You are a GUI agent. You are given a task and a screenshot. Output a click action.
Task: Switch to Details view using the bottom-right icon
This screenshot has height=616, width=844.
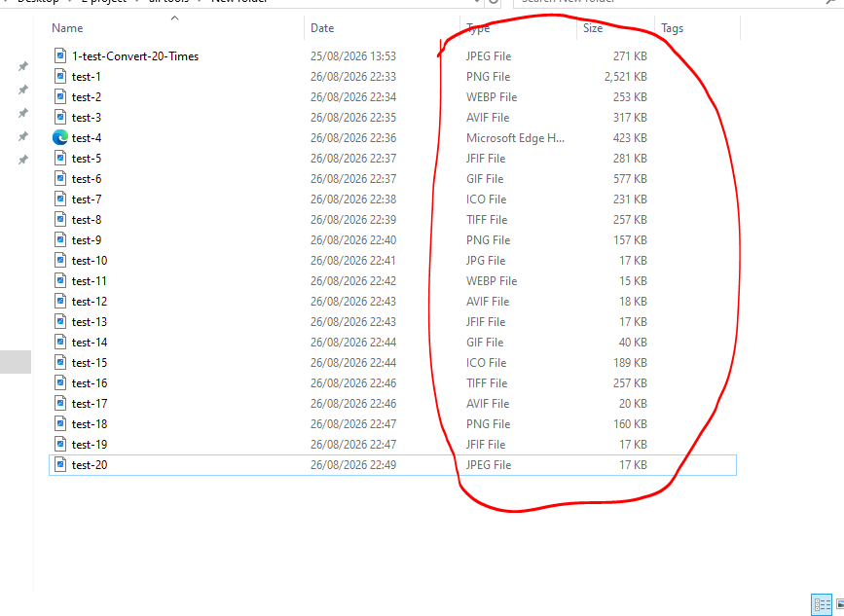[822, 604]
